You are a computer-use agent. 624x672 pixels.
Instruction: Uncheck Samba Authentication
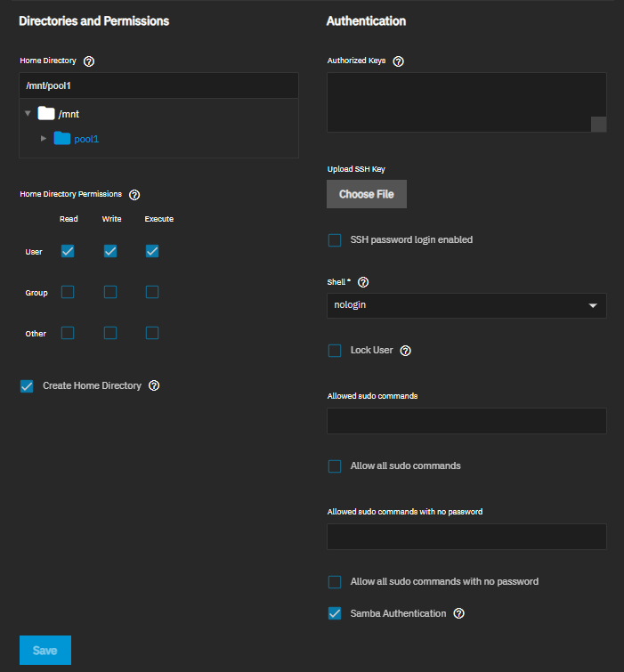point(335,614)
